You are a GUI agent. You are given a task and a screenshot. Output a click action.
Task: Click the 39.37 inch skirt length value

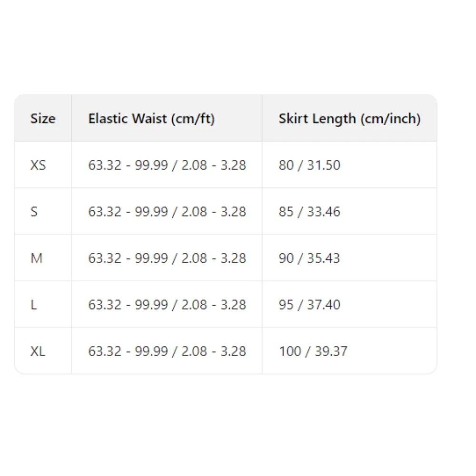(x=330, y=351)
